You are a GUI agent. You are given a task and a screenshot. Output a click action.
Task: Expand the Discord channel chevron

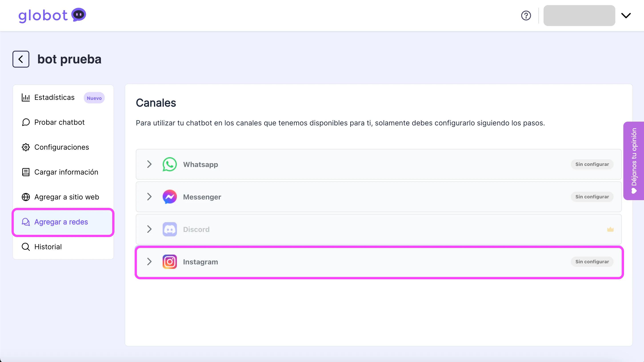(x=149, y=229)
